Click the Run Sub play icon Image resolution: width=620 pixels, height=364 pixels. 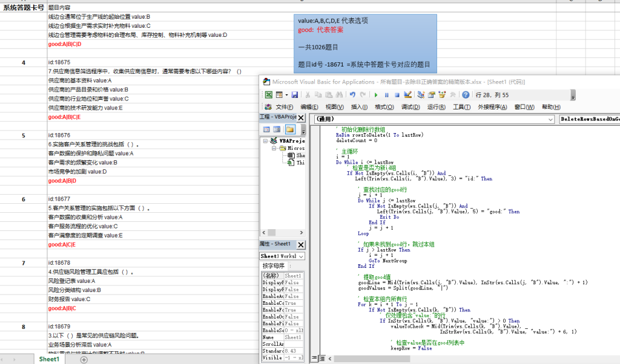click(x=376, y=95)
